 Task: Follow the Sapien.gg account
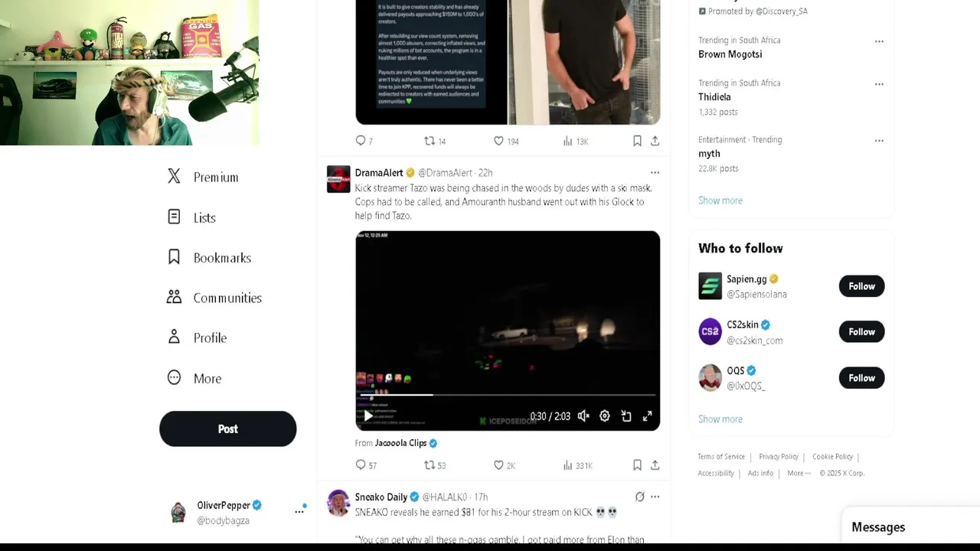coord(861,286)
